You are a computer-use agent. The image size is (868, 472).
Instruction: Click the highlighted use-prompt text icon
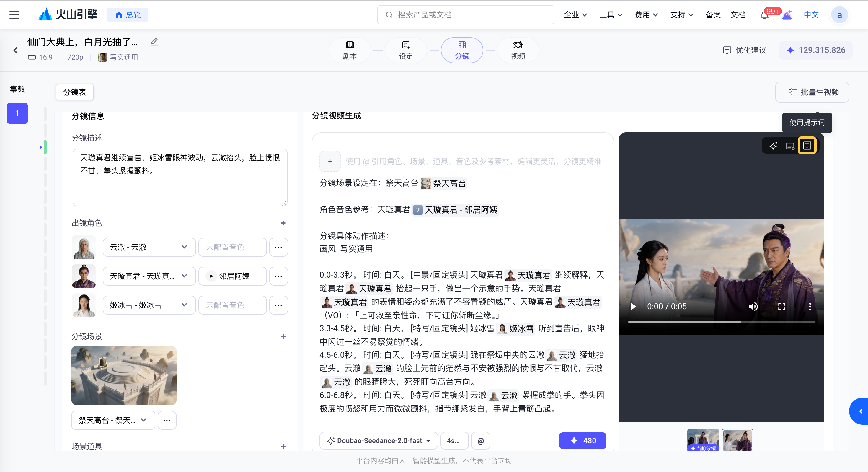(x=807, y=146)
